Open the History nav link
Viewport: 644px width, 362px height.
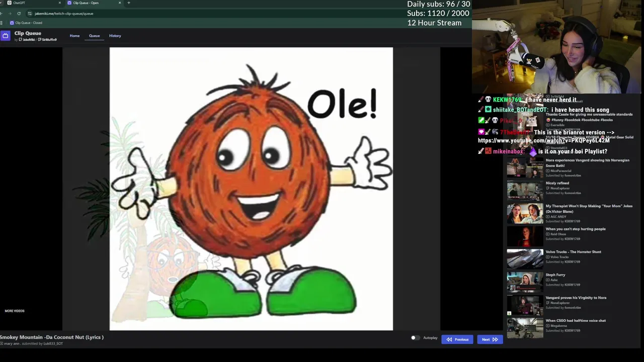(x=115, y=36)
